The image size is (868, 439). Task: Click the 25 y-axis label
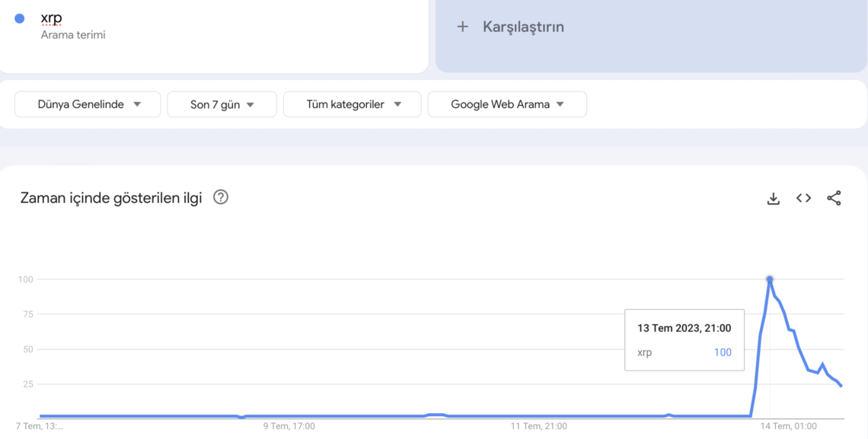pos(27,384)
